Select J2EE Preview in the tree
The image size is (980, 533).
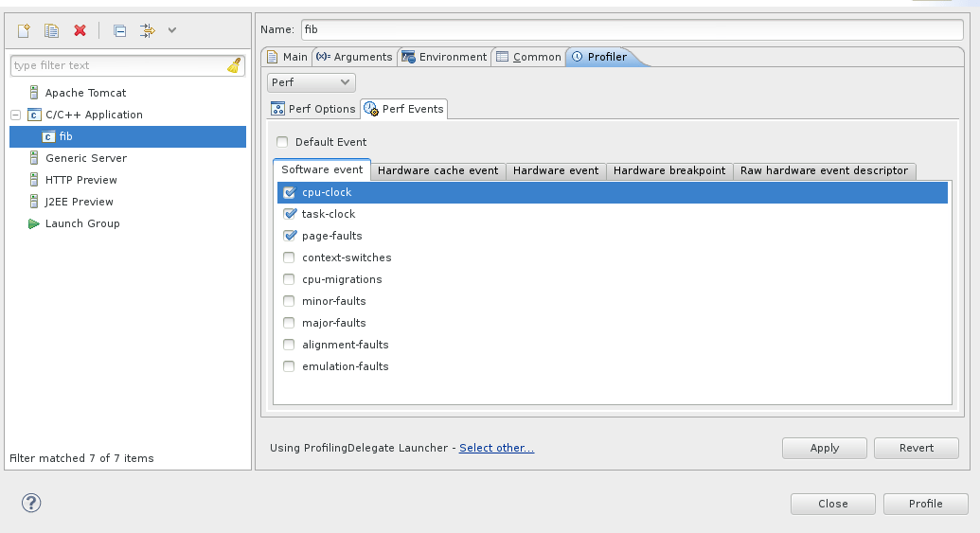pyautogui.click(x=79, y=202)
